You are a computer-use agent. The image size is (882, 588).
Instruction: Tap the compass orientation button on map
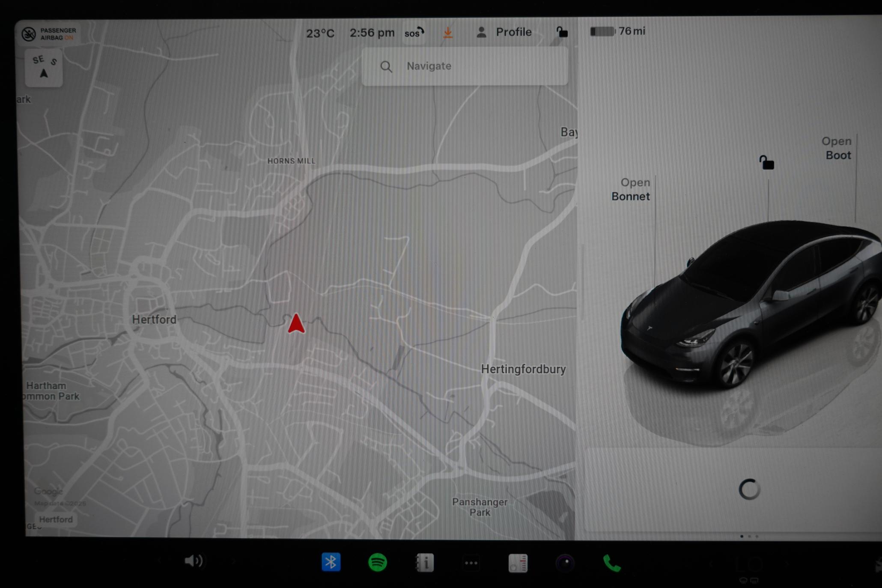tap(44, 68)
